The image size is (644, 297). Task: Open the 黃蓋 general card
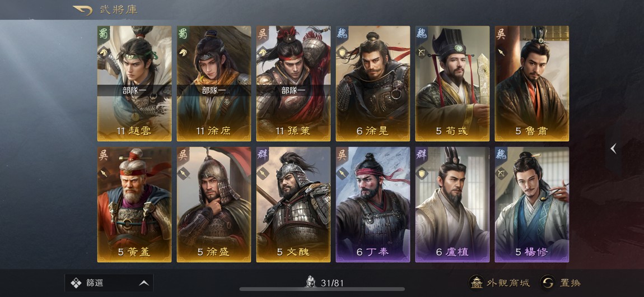(134, 205)
